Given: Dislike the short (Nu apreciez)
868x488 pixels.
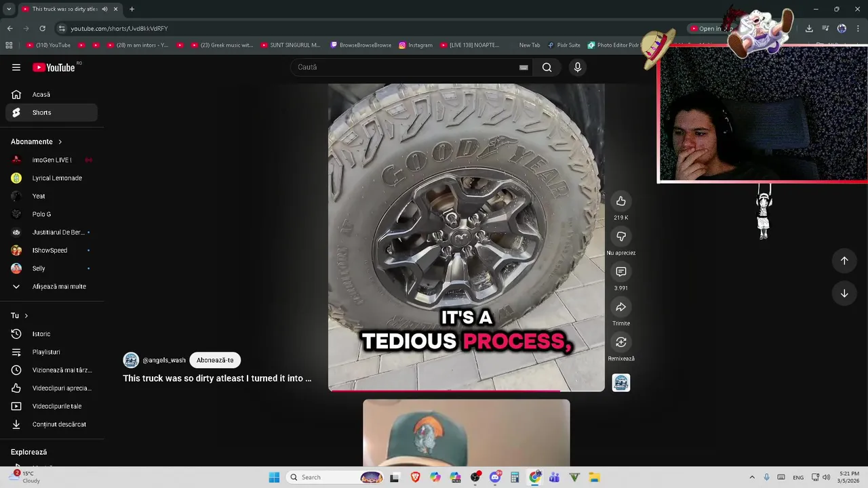Looking at the screenshot, I should pos(621,237).
